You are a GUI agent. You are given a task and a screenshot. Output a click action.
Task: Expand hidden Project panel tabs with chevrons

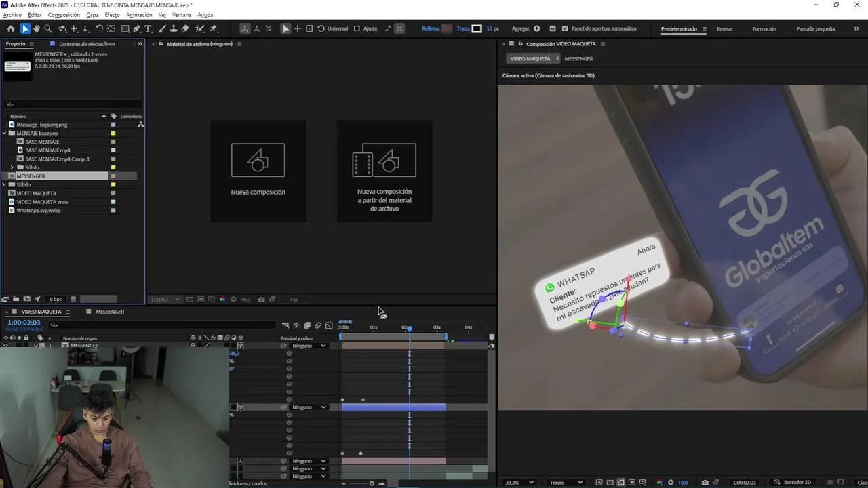click(x=140, y=44)
